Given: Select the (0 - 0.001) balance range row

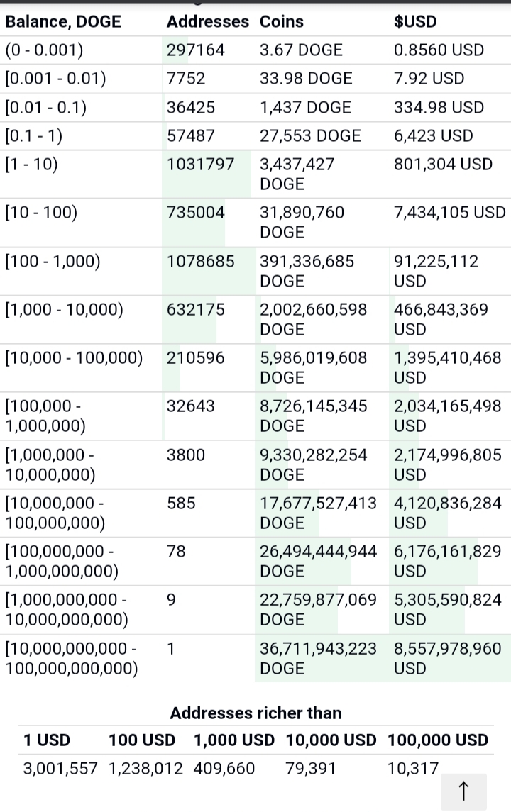Looking at the screenshot, I should pos(44,50).
